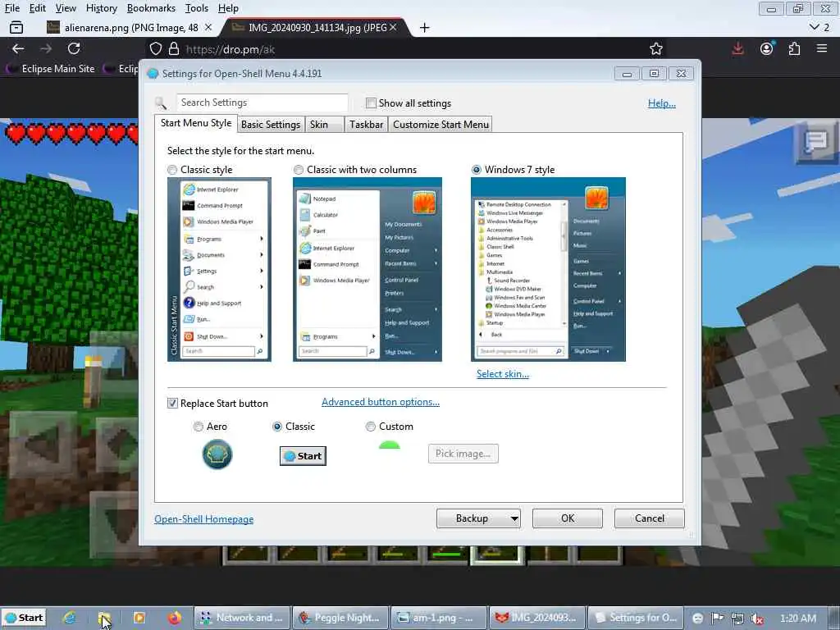Open Advanced button options link
The image size is (840, 630).
coord(381,402)
